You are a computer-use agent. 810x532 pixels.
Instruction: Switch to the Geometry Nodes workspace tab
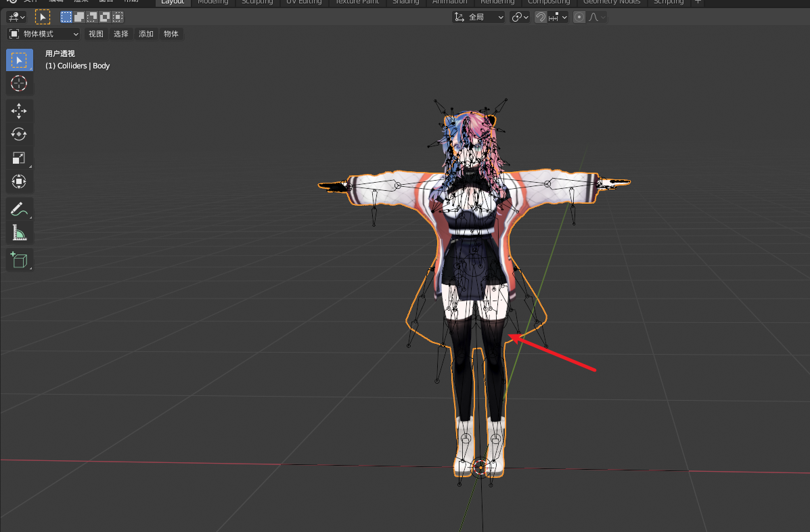(612, 3)
